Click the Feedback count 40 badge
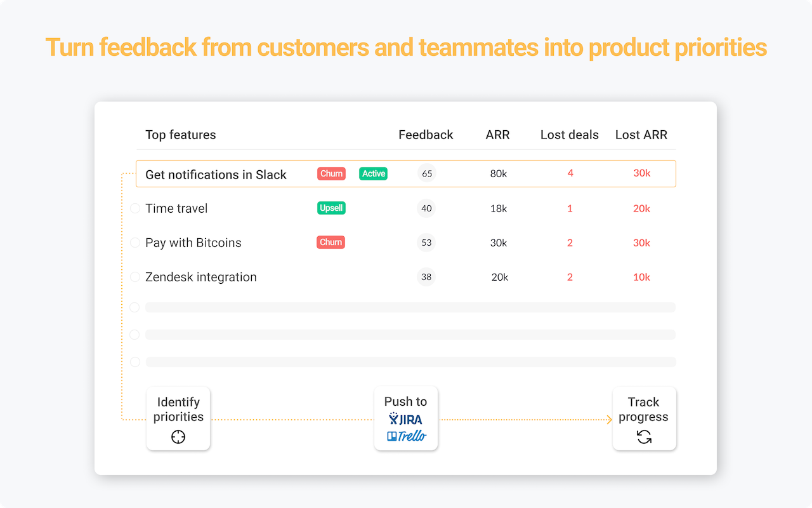Image resolution: width=812 pixels, height=508 pixels. pyautogui.click(x=426, y=208)
